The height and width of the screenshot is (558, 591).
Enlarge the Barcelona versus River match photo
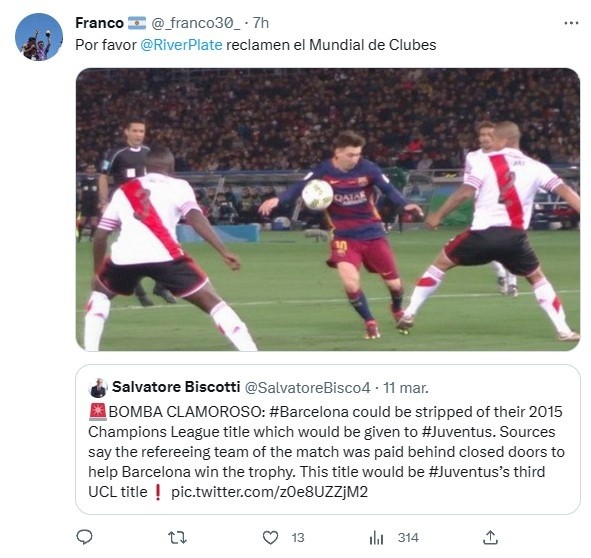(x=328, y=210)
